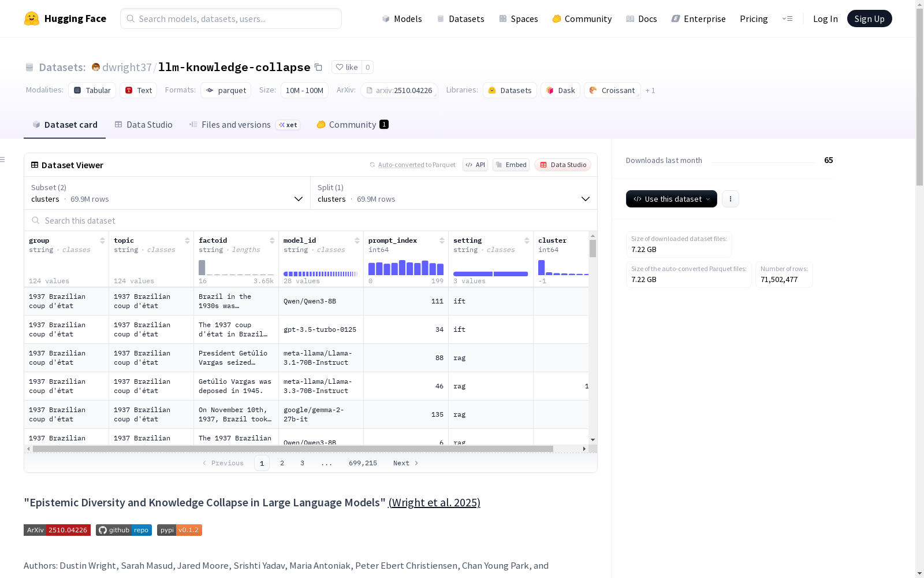The image size is (924, 578).
Task: Open Models in the top navigation
Action: [x=402, y=18]
